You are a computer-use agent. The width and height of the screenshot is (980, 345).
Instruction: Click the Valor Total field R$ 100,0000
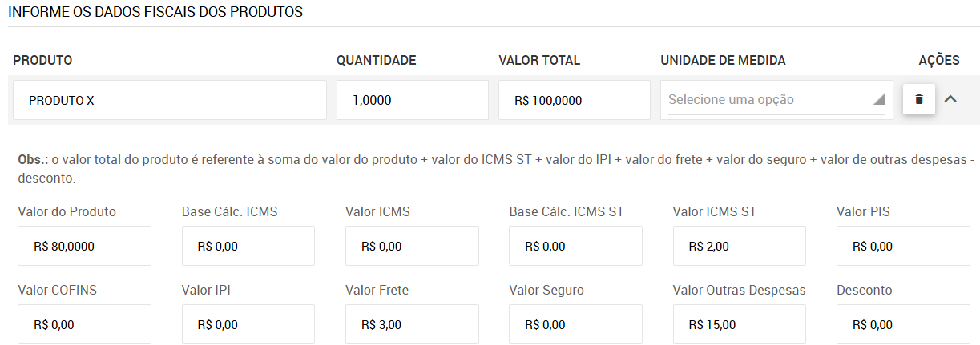pyautogui.click(x=575, y=100)
